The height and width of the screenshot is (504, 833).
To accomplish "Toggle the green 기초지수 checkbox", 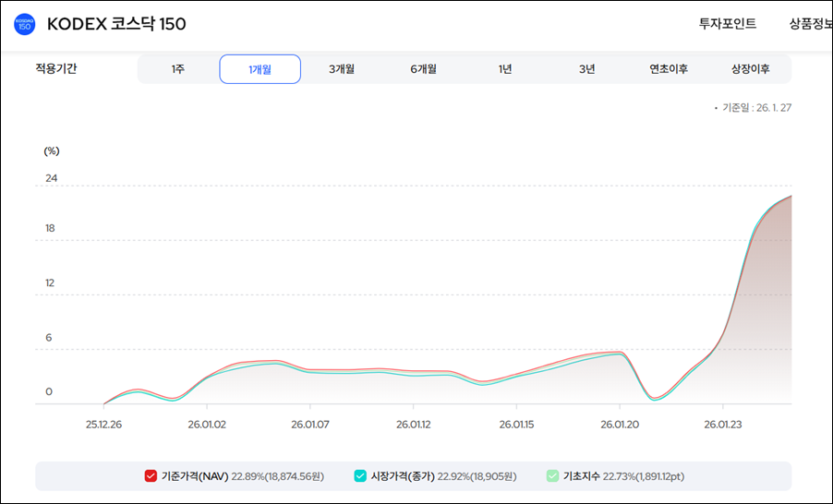I will (552, 476).
